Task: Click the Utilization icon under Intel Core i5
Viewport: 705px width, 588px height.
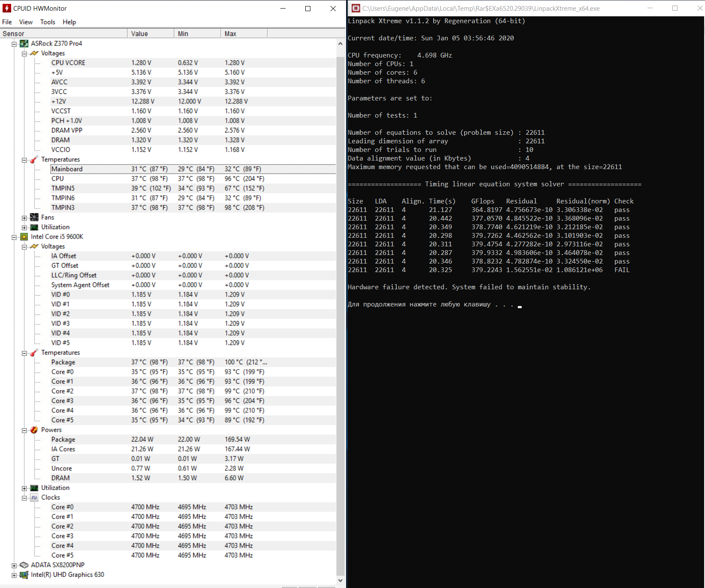Action: pos(34,488)
